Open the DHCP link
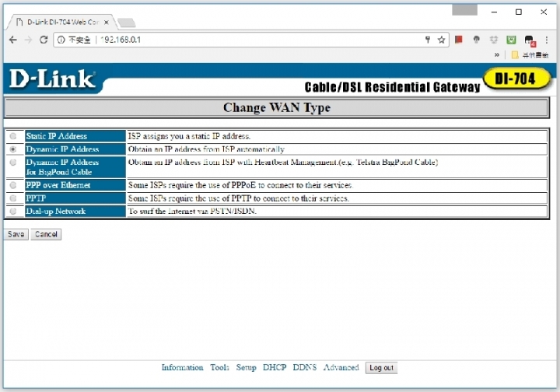 275,367
